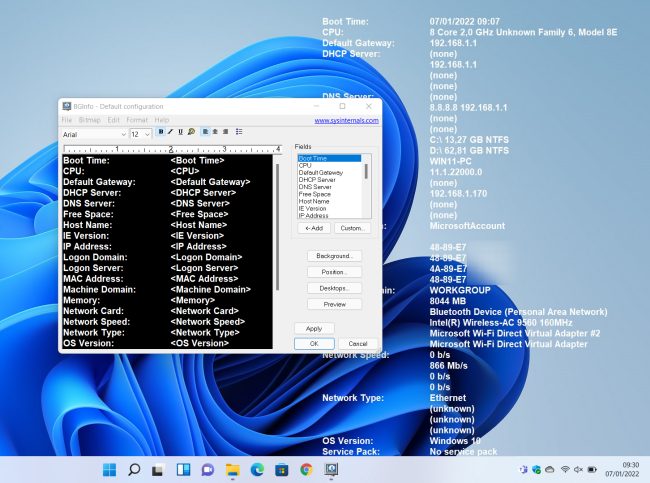Image resolution: width=650 pixels, height=483 pixels.
Task: Open the font color picker icon
Action: (191, 132)
